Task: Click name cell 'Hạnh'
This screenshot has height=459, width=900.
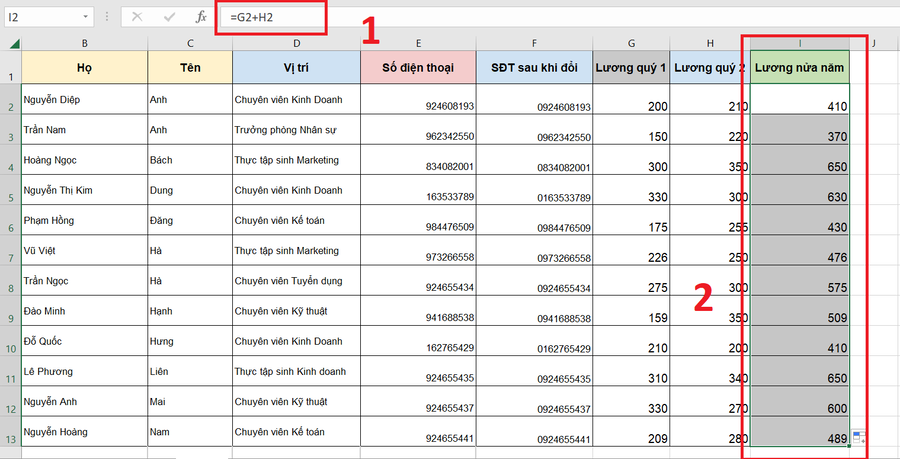Action: (190, 311)
